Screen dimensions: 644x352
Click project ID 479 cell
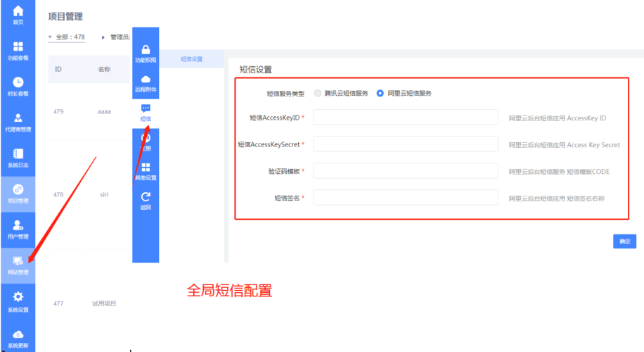58,111
